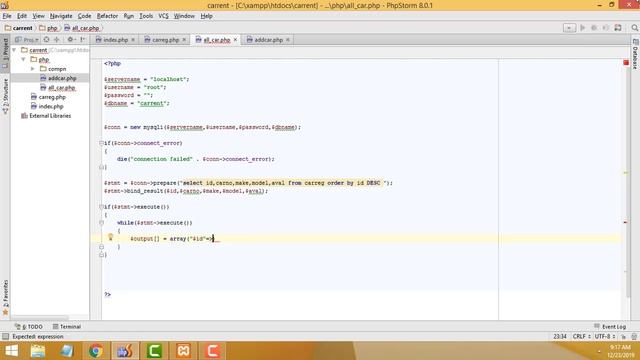Screen dimensions: 640x360
Task: Click cursor position 23:34 in status bar
Action: pyautogui.click(x=560, y=337)
